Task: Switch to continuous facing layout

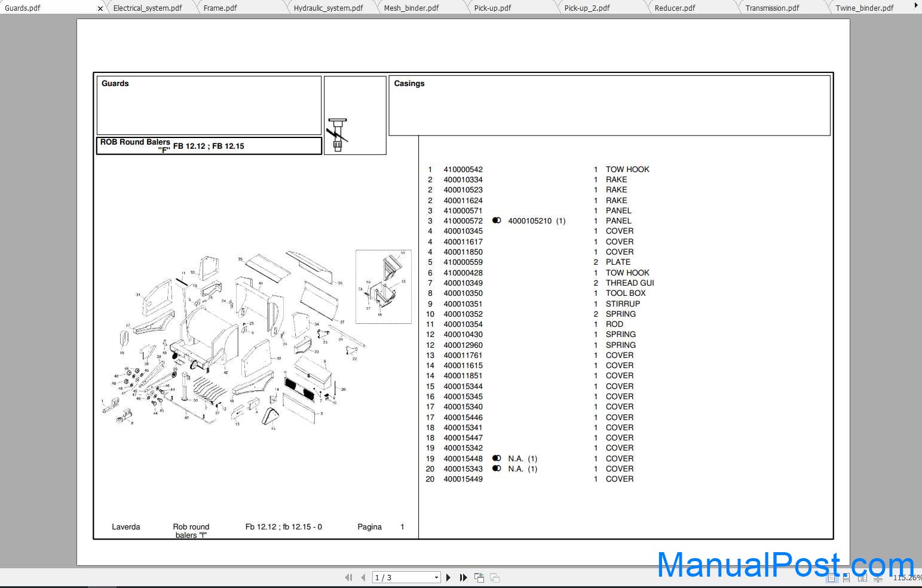Action: click(878, 578)
